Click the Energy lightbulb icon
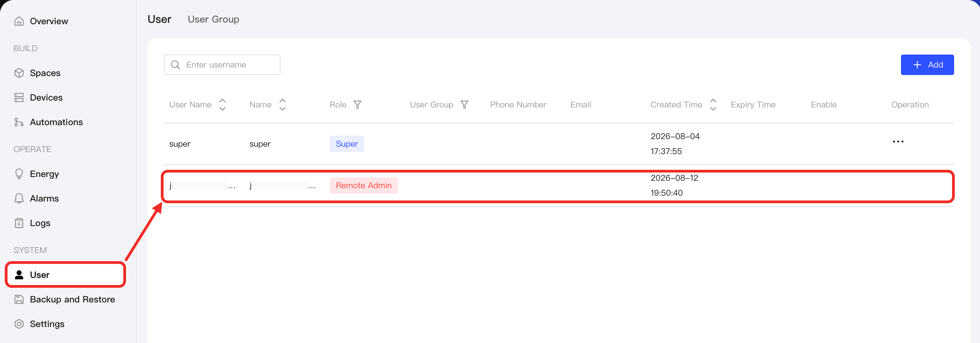 (x=19, y=174)
